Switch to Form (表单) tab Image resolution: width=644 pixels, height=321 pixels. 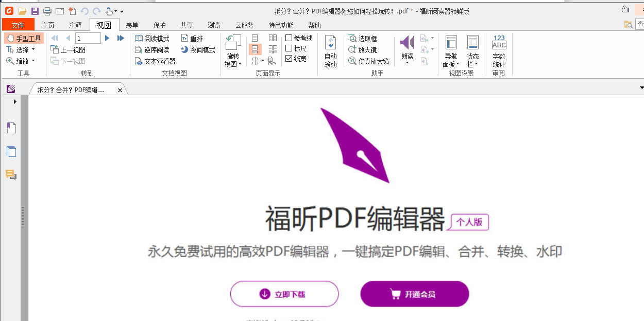[x=132, y=25]
